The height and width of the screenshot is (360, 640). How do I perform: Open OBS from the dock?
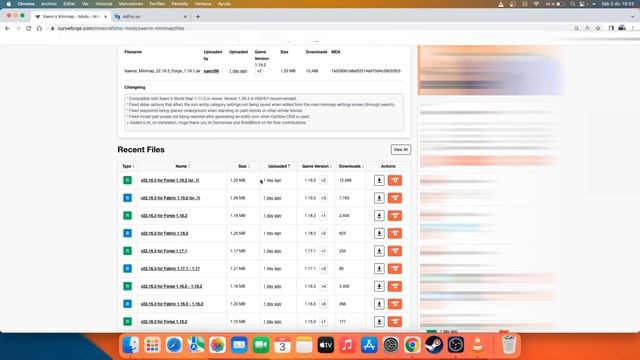point(456,345)
